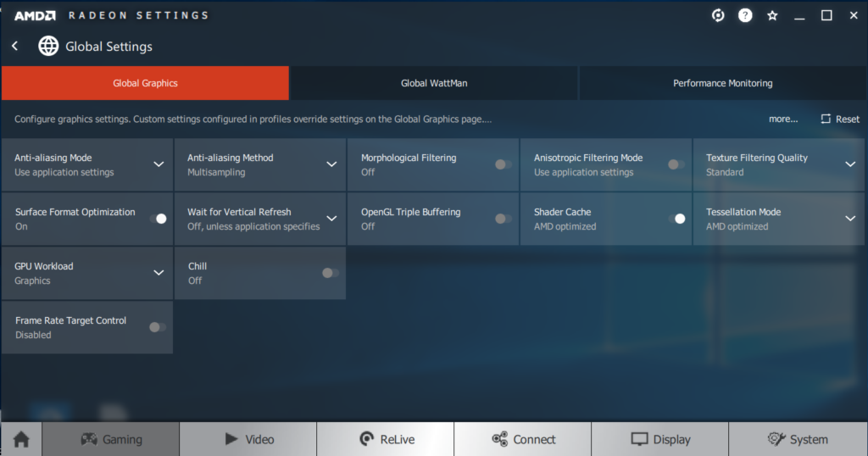Screen dimensions: 868x456
Task: Click the Global Settings globe icon
Action: pos(48,46)
